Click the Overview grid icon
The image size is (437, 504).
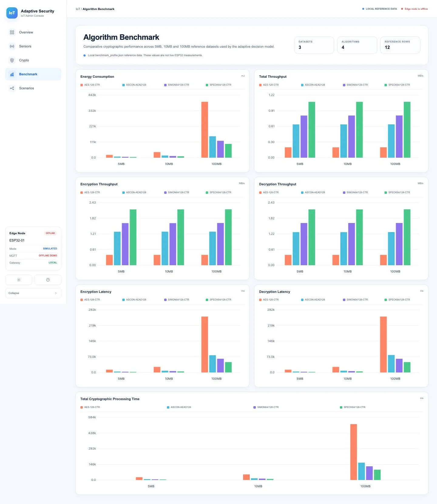click(x=12, y=32)
